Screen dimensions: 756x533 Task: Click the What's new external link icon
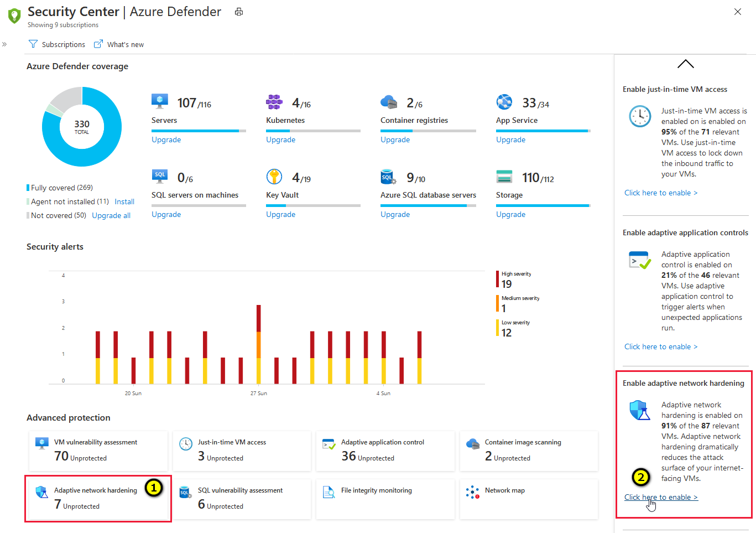(x=98, y=44)
